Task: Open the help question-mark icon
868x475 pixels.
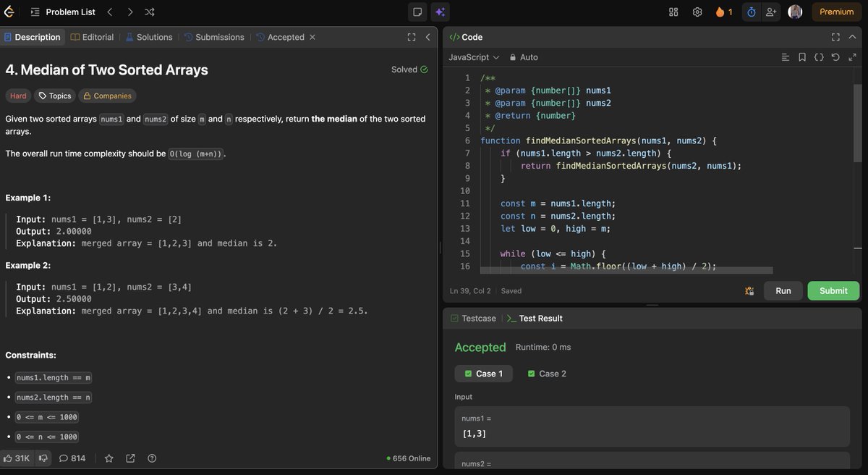Action: click(x=152, y=458)
